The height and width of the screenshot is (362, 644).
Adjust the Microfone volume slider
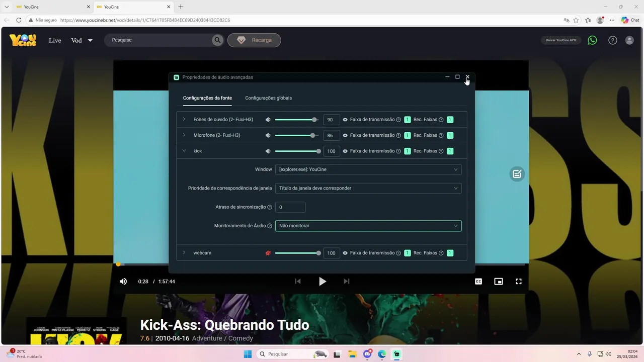point(296,135)
